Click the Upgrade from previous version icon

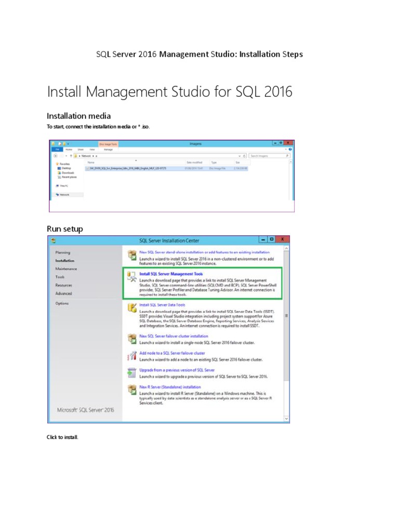click(131, 372)
